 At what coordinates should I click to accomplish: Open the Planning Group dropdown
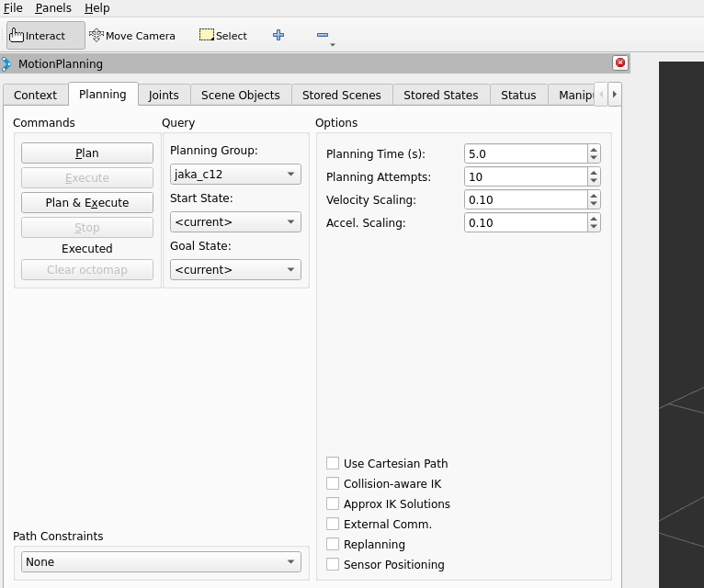coord(235,175)
